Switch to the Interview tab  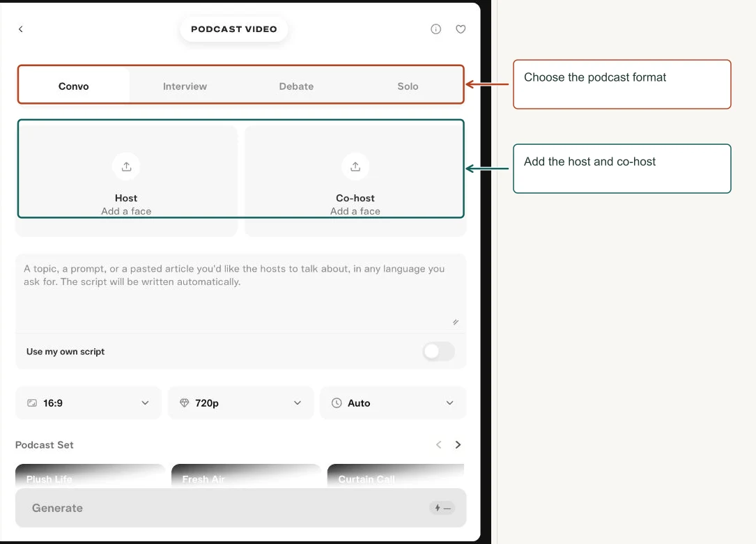(185, 86)
